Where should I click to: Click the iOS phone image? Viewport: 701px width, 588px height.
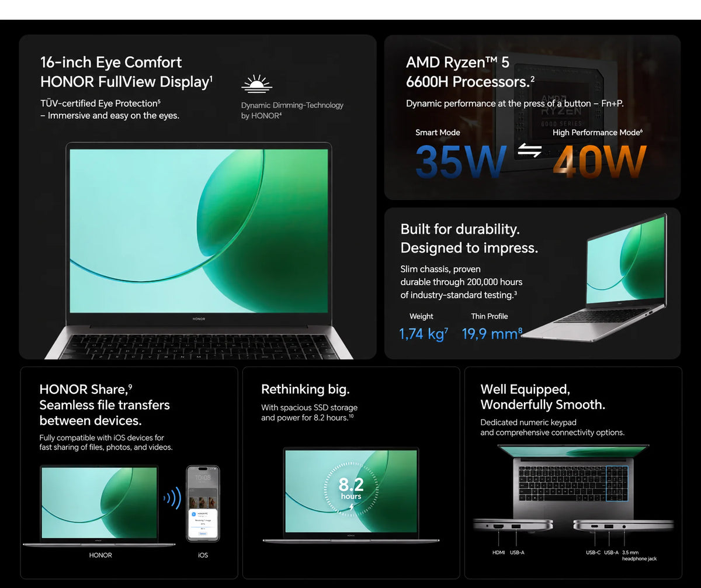tap(203, 503)
